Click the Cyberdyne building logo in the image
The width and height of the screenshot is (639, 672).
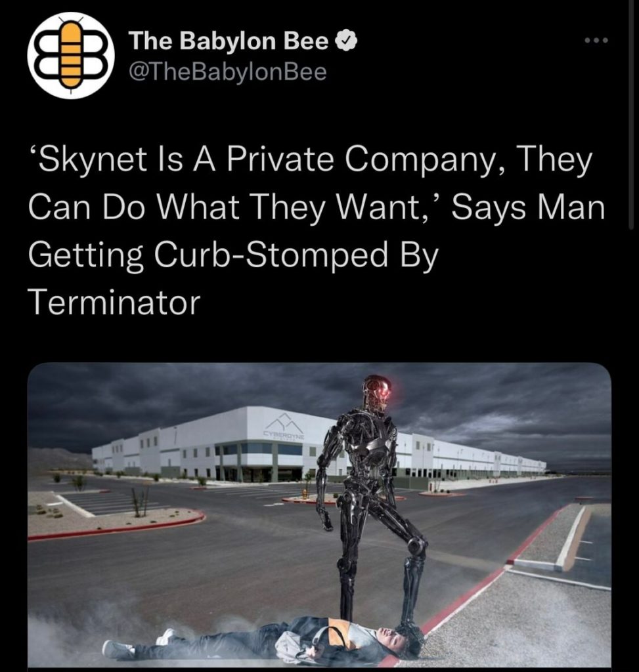(x=284, y=427)
